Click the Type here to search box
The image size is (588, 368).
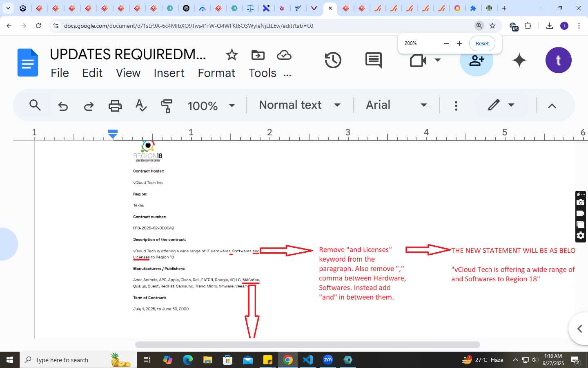[78, 360]
